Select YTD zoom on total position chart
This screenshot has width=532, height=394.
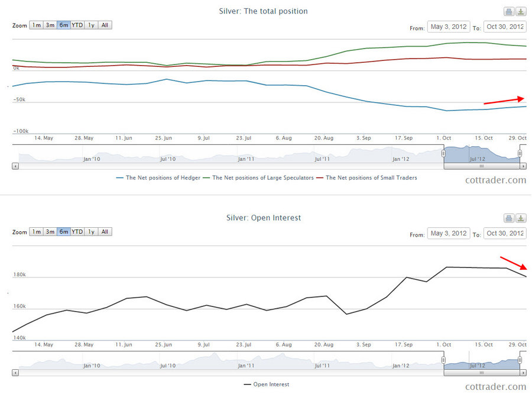point(77,25)
